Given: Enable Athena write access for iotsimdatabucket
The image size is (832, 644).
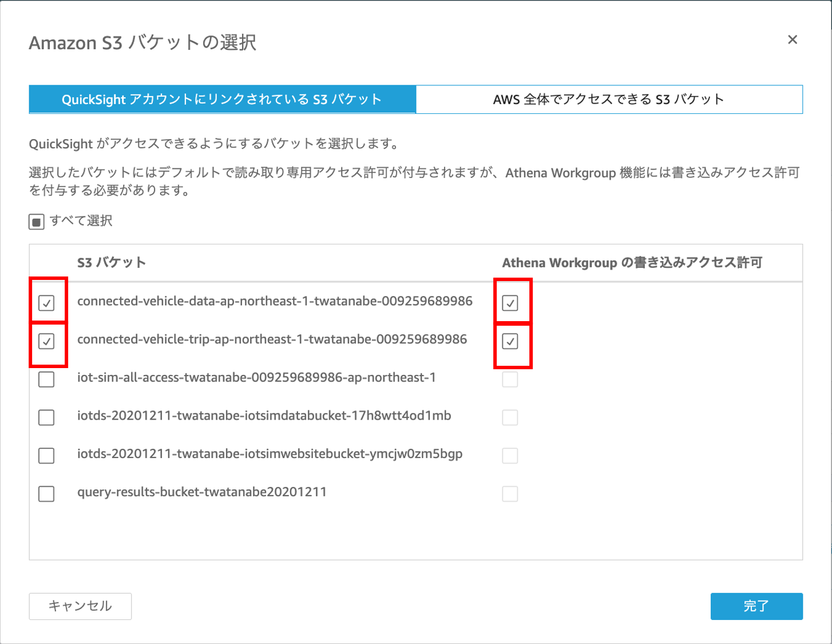Looking at the screenshot, I should 510,417.
